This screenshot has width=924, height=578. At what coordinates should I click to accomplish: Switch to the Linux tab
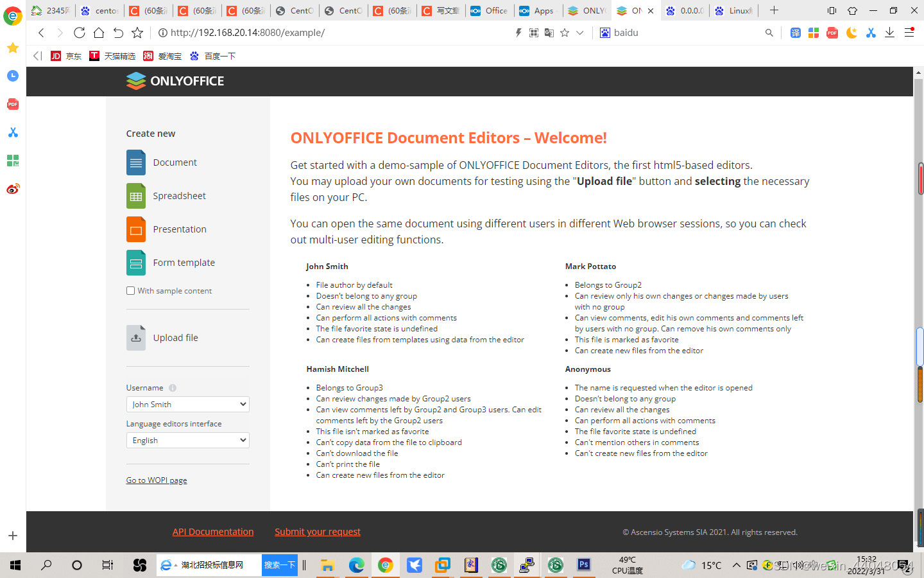pos(733,10)
